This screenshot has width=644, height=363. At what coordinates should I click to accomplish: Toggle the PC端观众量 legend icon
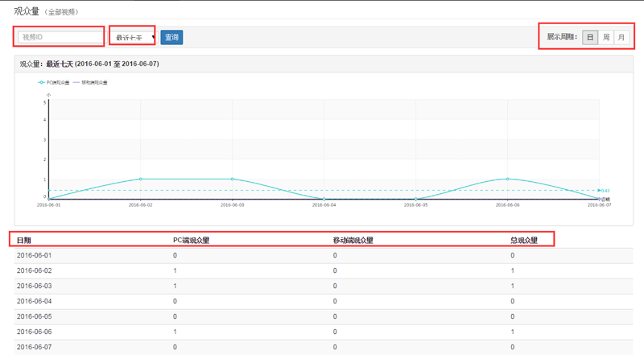click(42, 82)
